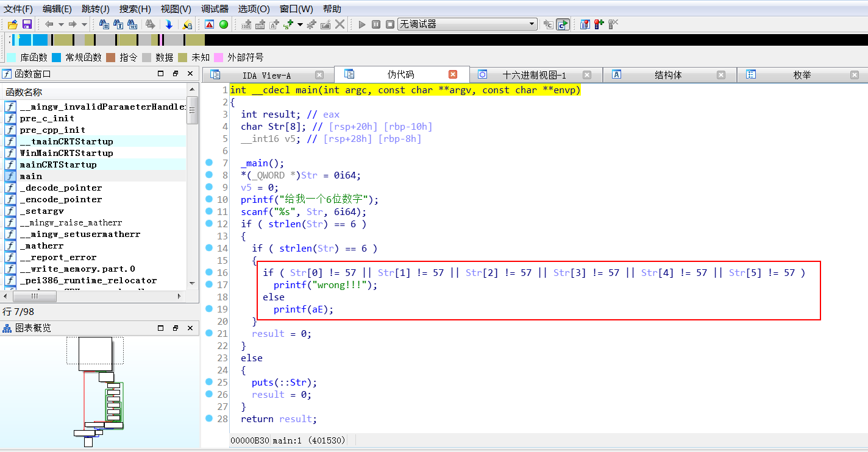Open the back-arrow history dropdown
The width and height of the screenshot is (868, 452).
61,24
